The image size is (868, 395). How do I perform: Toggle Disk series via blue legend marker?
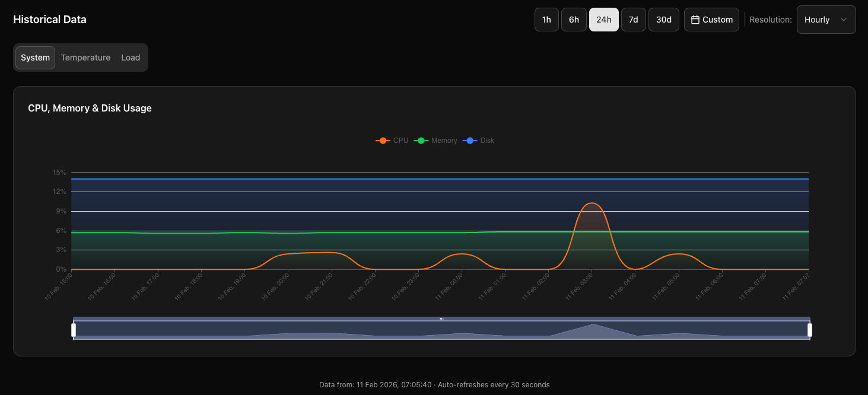pos(470,141)
